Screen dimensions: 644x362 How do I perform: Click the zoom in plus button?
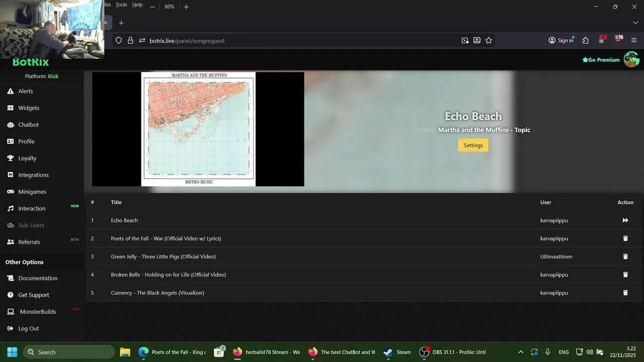coord(186,7)
